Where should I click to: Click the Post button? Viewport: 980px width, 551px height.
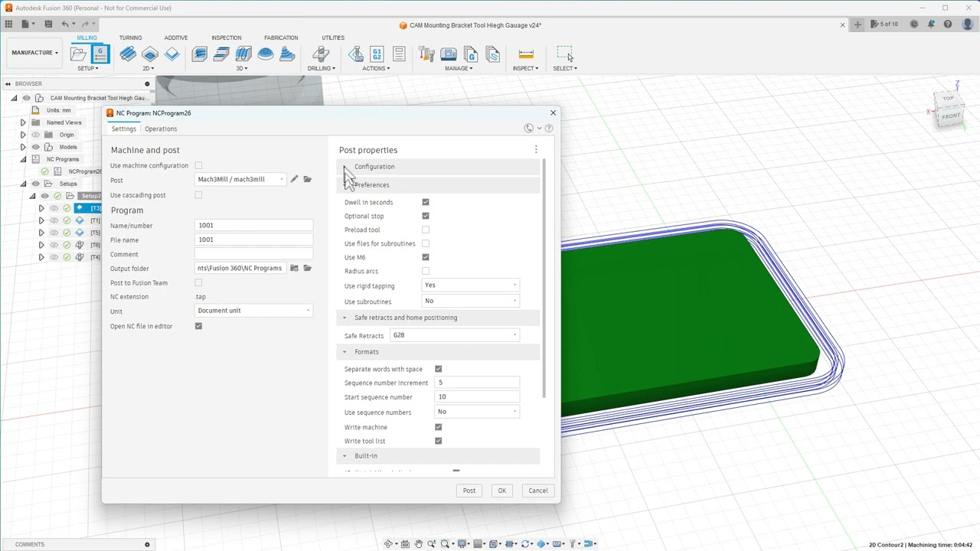pyautogui.click(x=469, y=491)
